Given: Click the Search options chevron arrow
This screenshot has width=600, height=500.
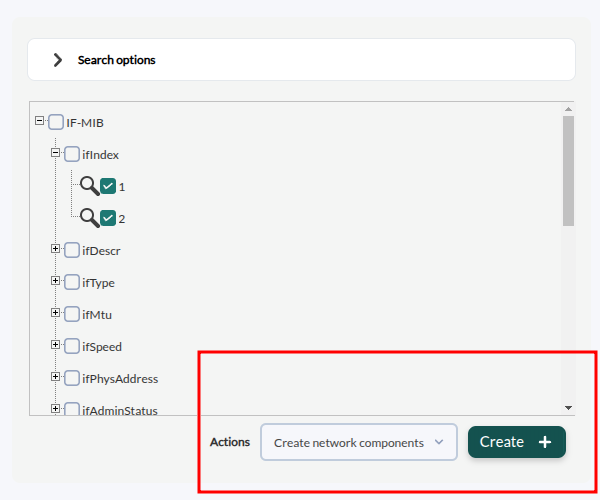Looking at the screenshot, I should [x=58, y=60].
